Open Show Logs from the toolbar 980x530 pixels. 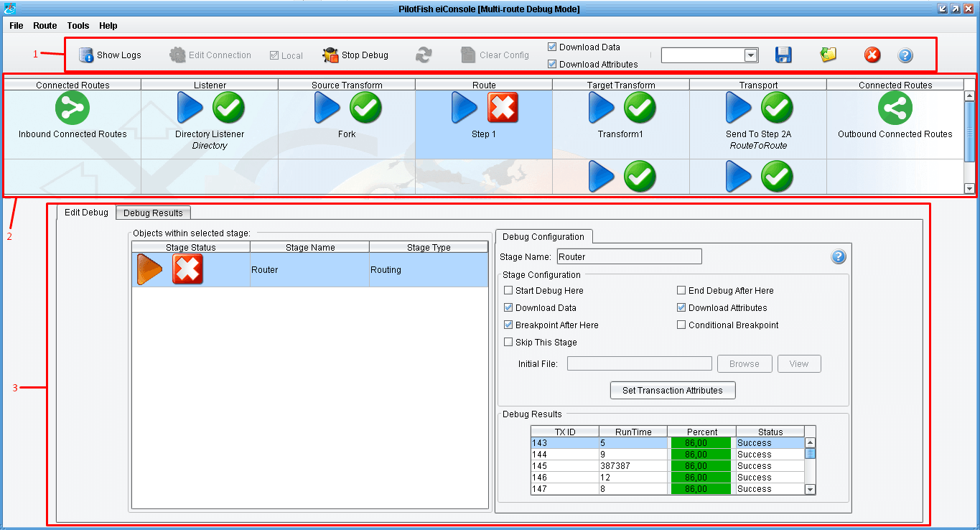click(110, 55)
